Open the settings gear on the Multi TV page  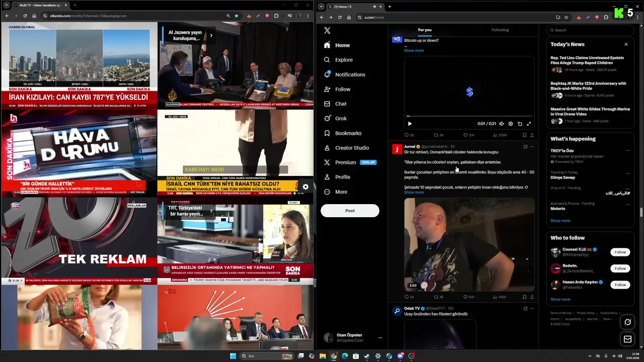coord(305,187)
